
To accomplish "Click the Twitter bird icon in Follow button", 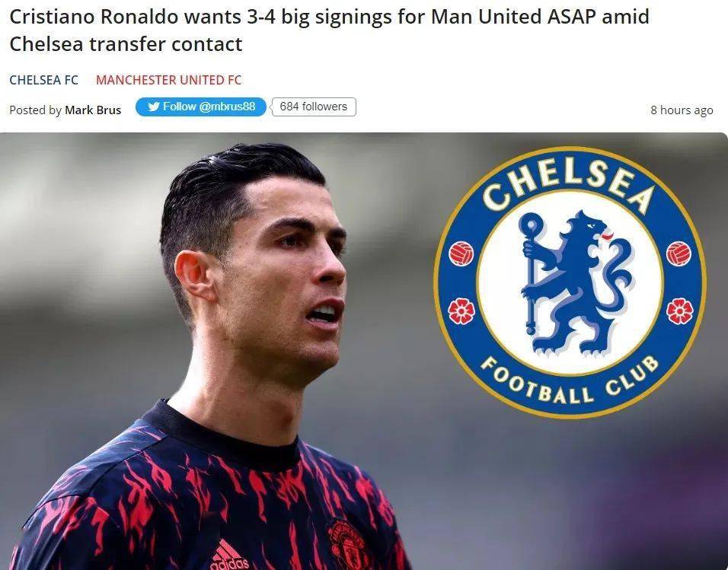I will pos(154,107).
